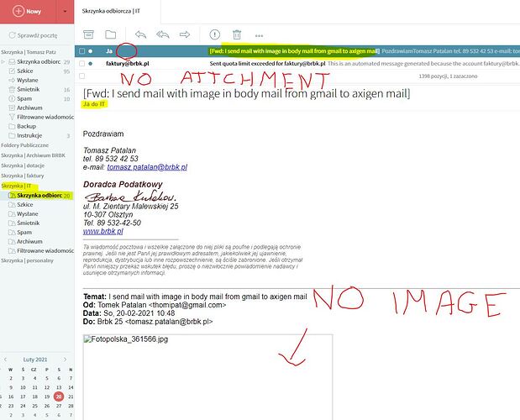
Task: Click Luty 2021 calendar title
Action: pyautogui.click(x=35, y=360)
